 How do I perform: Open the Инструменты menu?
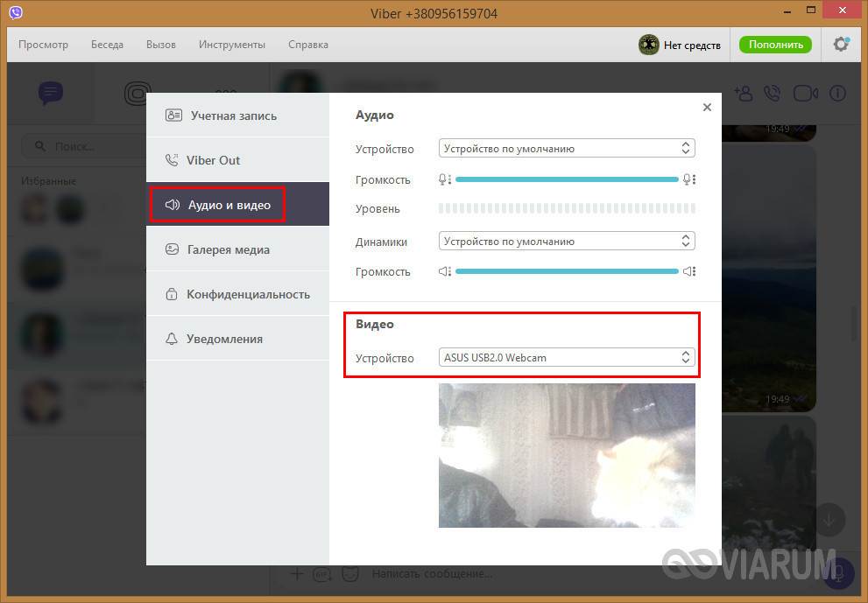point(231,45)
